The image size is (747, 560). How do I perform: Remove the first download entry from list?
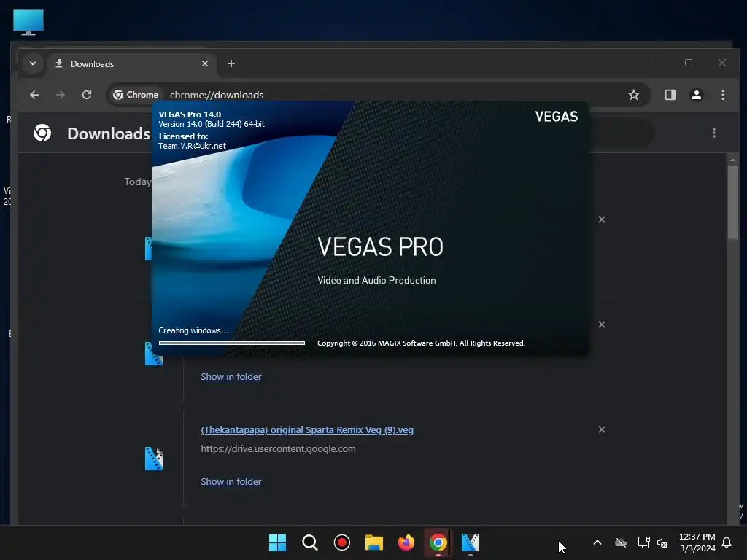pos(602,219)
